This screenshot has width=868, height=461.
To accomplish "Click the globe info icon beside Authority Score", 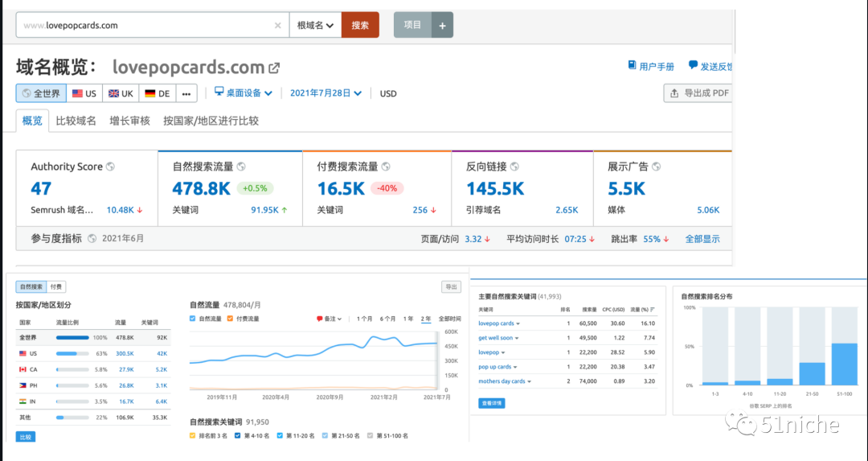I will (110, 167).
